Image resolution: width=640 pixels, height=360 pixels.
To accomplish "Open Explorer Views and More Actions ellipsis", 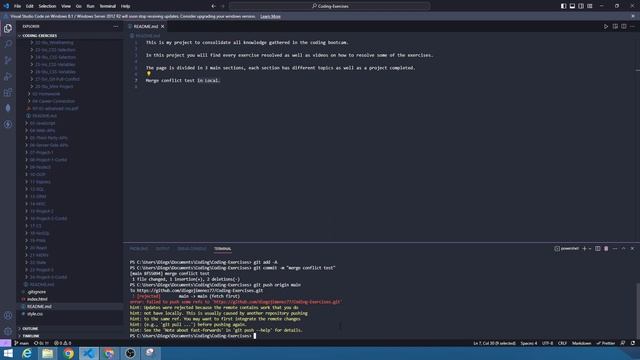I will pyautogui.click(x=116, y=27).
